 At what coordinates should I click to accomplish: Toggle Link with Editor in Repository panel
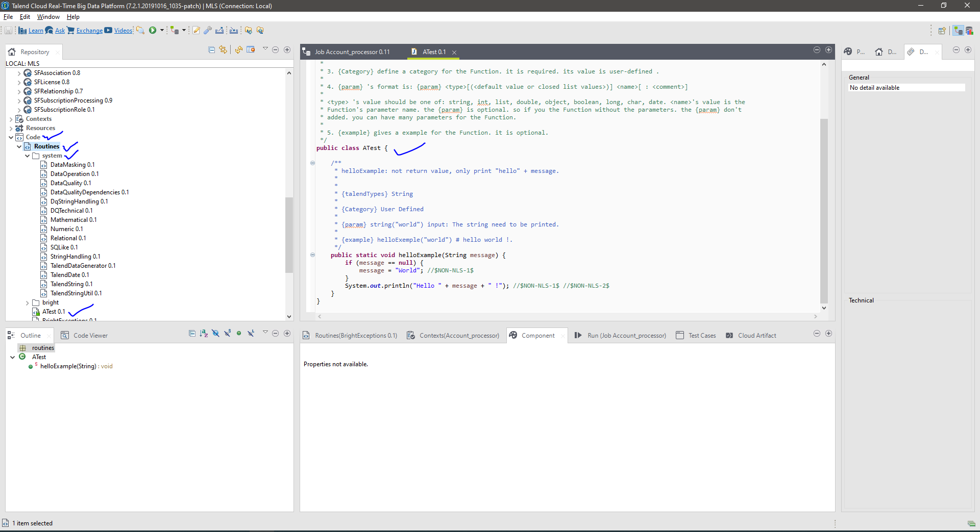pos(223,49)
